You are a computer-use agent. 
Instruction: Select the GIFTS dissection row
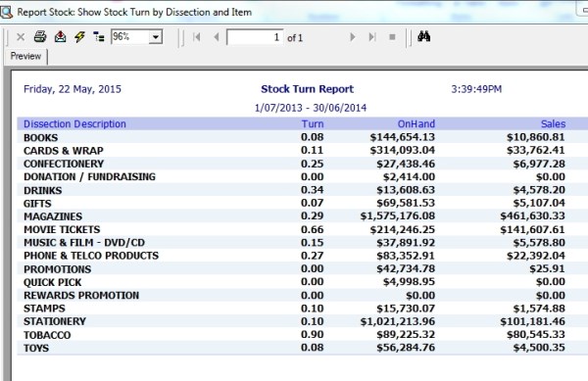tap(302, 203)
